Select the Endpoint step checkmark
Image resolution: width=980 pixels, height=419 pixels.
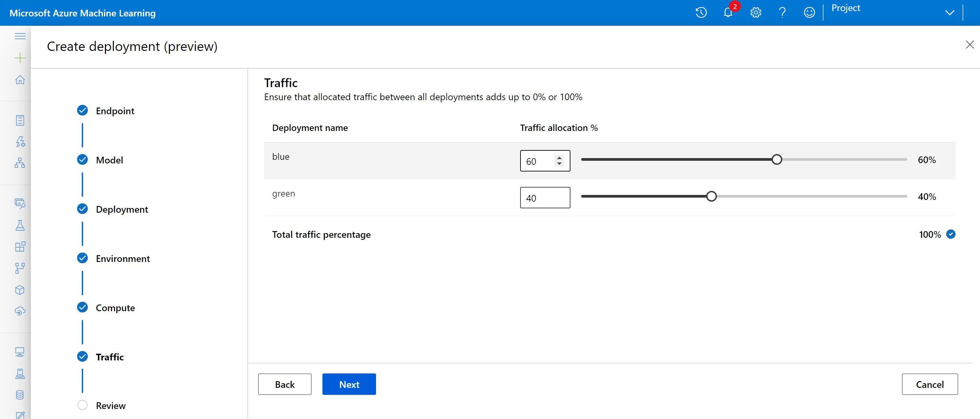click(82, 110)
